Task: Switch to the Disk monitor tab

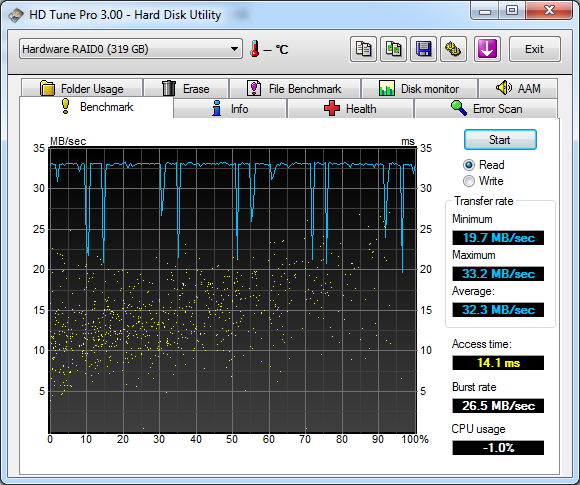Action: click(419, 89)
